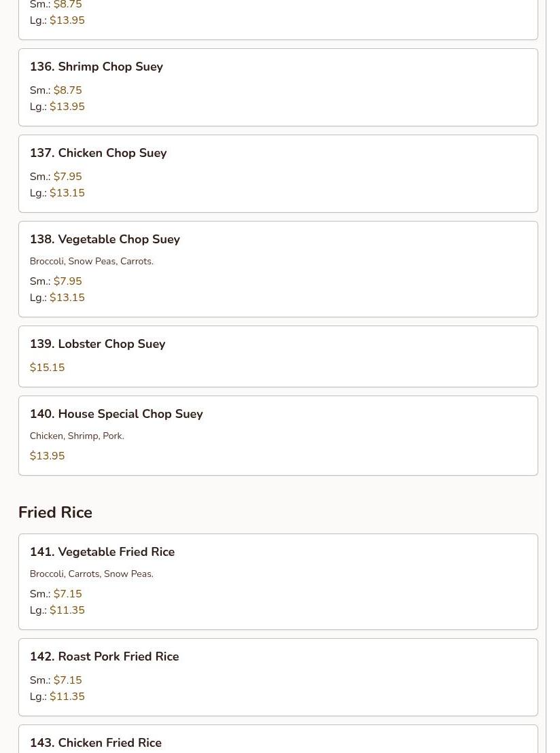Open the Shrimp Chop Suey item
The width and height of the screenshot is (560, 753).
pos(110,67)
